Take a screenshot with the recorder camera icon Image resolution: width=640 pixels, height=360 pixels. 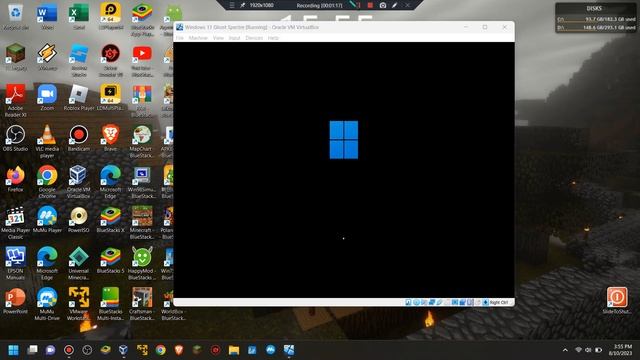point(383,5)
